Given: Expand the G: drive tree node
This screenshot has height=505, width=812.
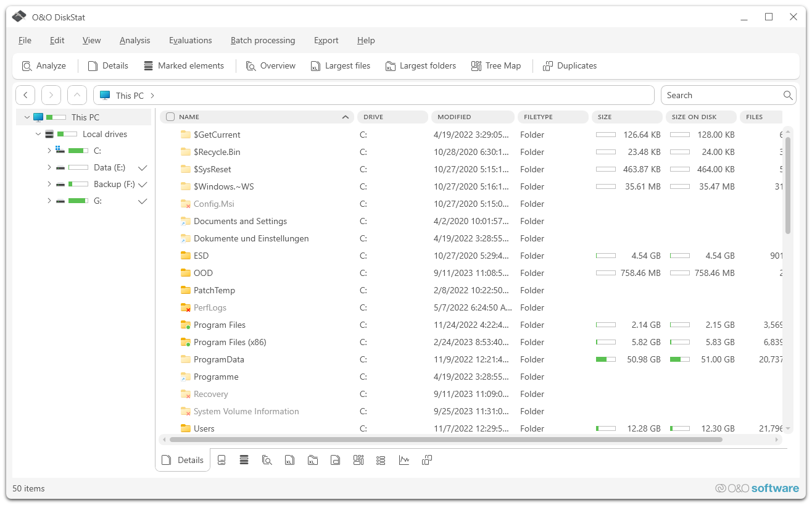Looking at the screenshot, I should pyautogui.click(x=49, y=201).
